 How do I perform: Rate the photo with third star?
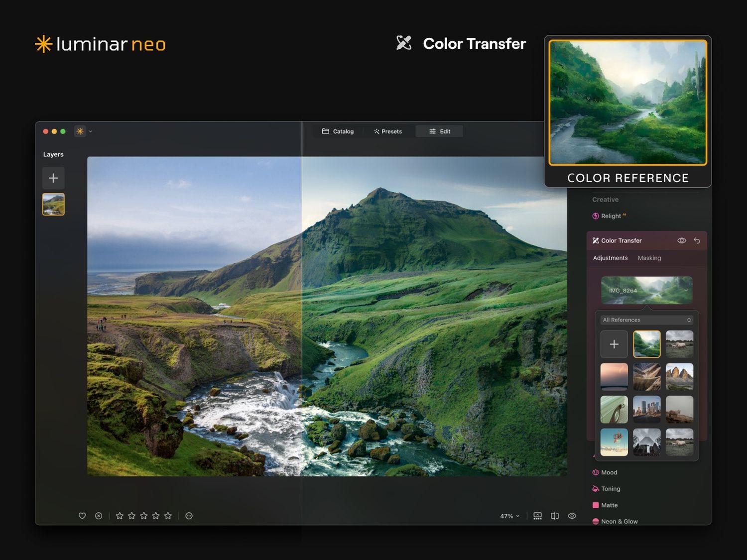[143, 516]
